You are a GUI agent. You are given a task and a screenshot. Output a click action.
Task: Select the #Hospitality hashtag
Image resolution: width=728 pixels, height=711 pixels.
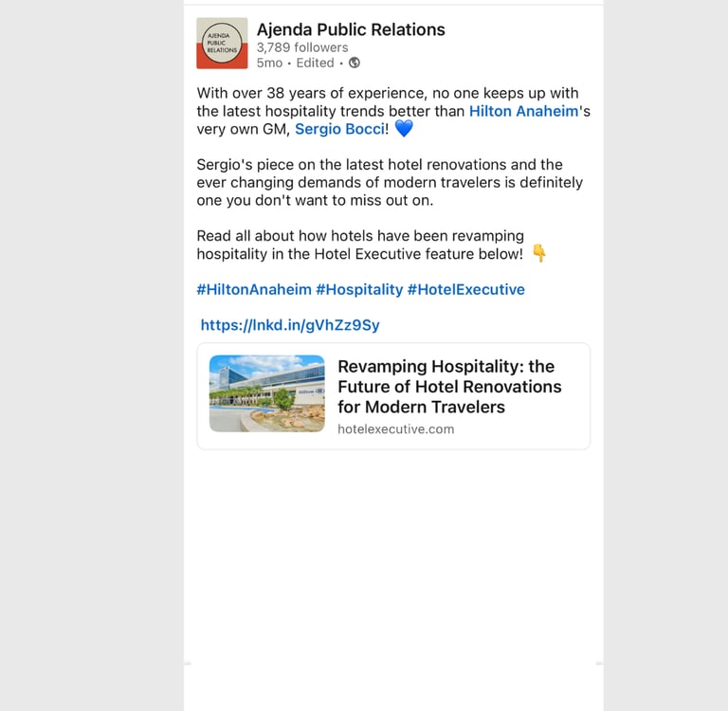359,289
